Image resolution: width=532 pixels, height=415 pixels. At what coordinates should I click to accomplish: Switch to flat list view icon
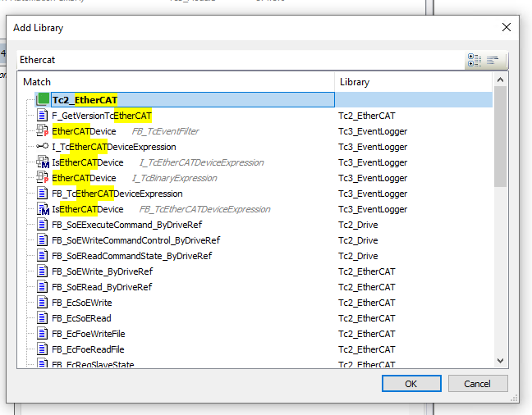coord(493,60)
